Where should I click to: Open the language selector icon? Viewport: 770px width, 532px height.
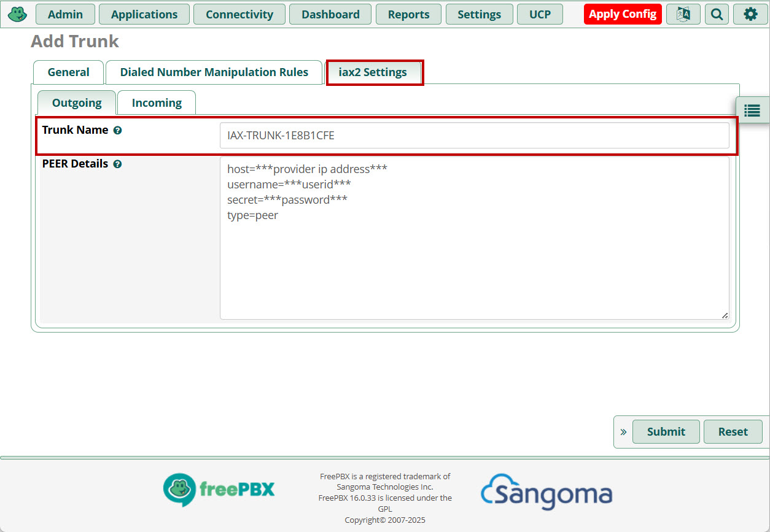coord(683,14)
